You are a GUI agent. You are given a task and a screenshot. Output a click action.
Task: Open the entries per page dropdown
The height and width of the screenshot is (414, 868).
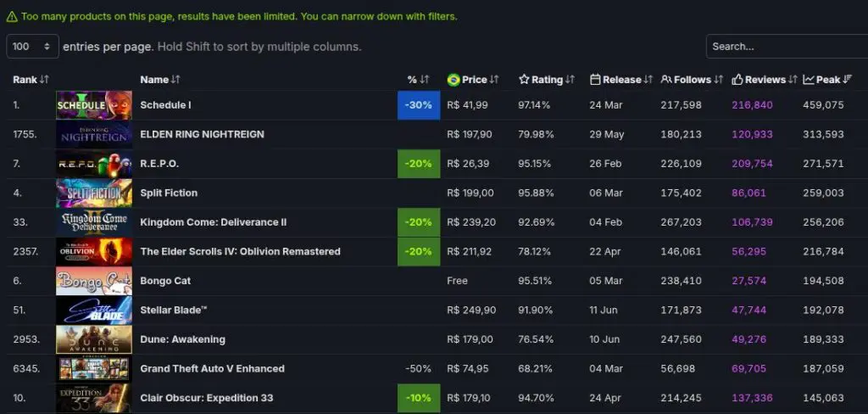32,47
